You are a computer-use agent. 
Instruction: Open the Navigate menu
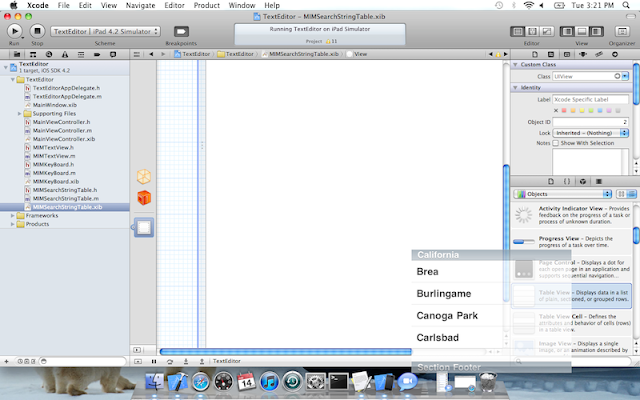140,5
